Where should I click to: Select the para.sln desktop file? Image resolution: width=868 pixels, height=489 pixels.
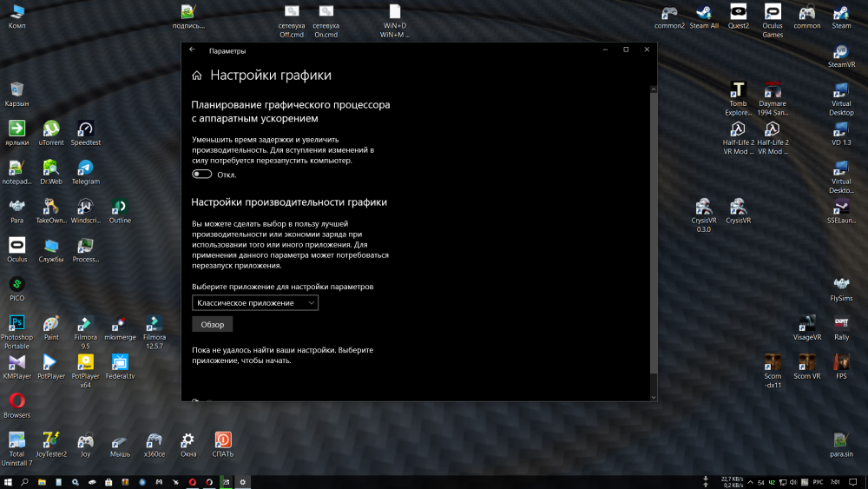click(x=841, y=445)
